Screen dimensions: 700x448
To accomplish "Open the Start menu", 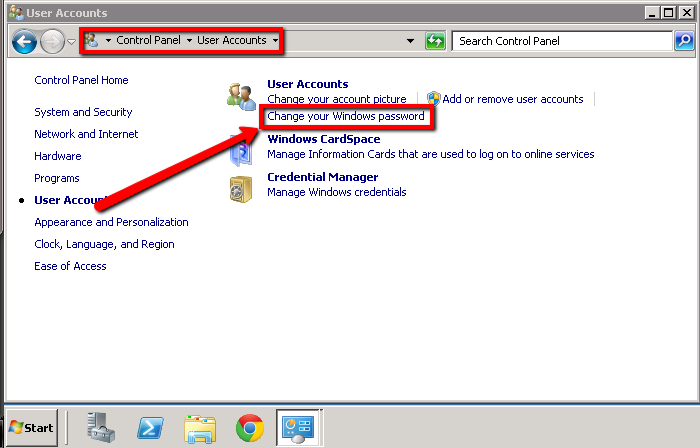I will pyautogui.click(x=32, y=427).
